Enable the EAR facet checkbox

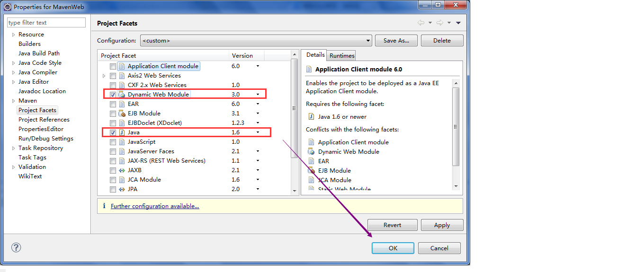113,104
